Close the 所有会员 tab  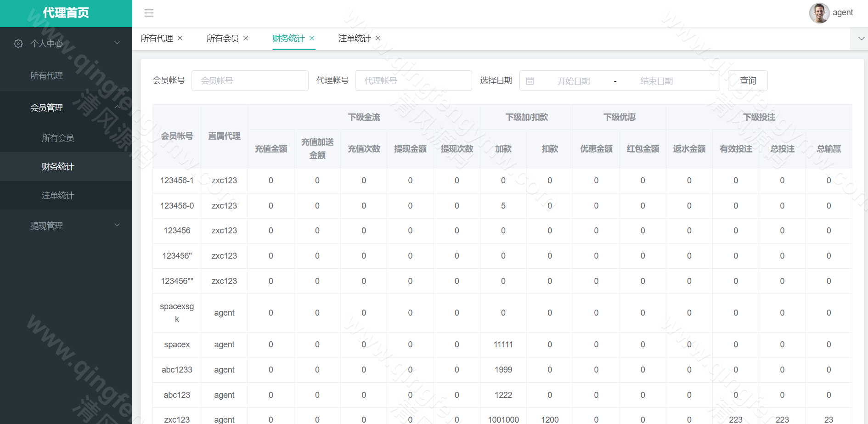246,38
